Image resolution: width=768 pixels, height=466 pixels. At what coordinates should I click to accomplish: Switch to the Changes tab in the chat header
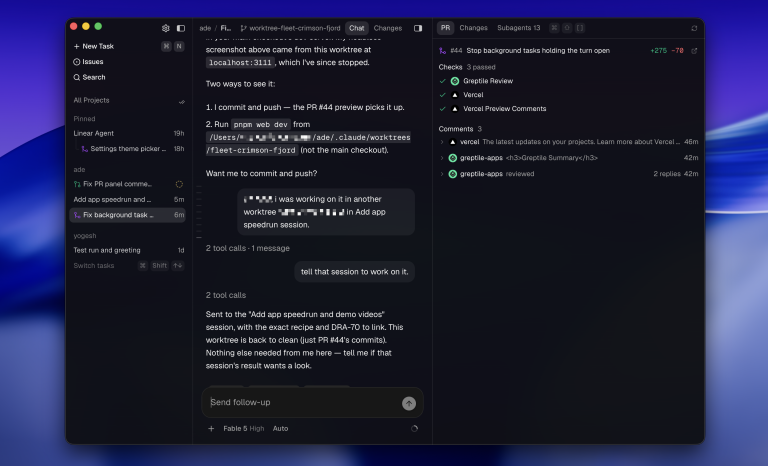pyautogui.click(x=387, y=28)
